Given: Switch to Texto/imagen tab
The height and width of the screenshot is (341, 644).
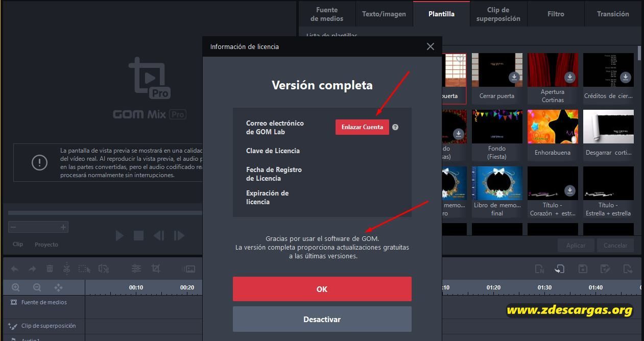Looking at the screenshot, I should 384,14.
